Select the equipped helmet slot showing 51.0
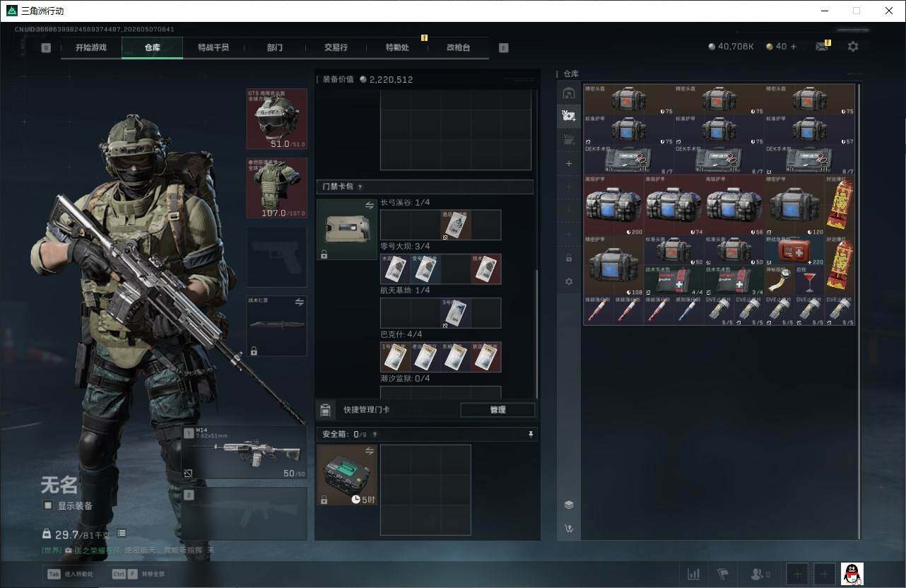This screenshot has width=906, height=588. [x=276, y=119]
